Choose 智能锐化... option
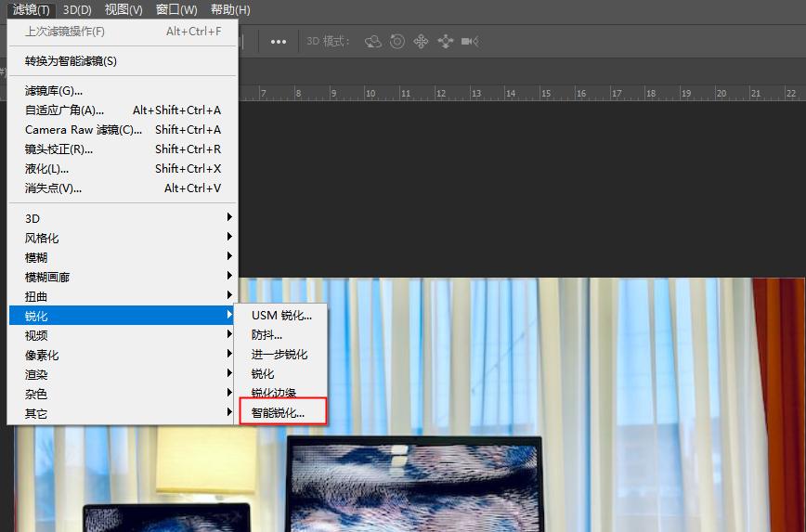 (281, 413)
